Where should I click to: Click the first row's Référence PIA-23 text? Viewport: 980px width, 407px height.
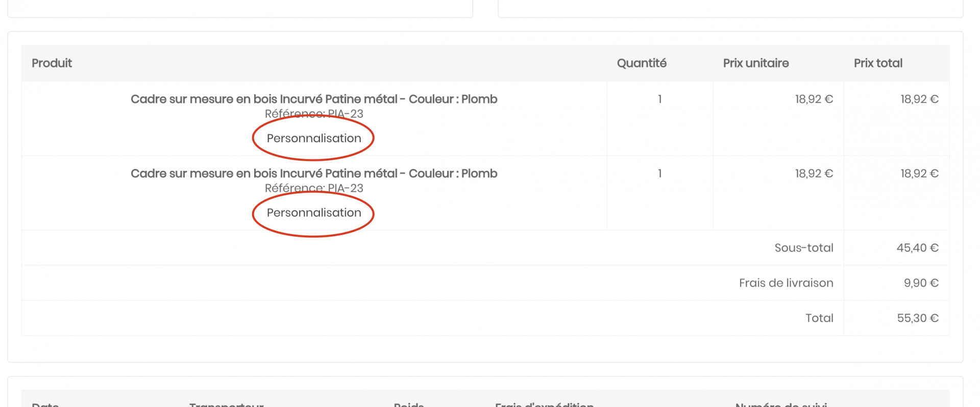314,114
